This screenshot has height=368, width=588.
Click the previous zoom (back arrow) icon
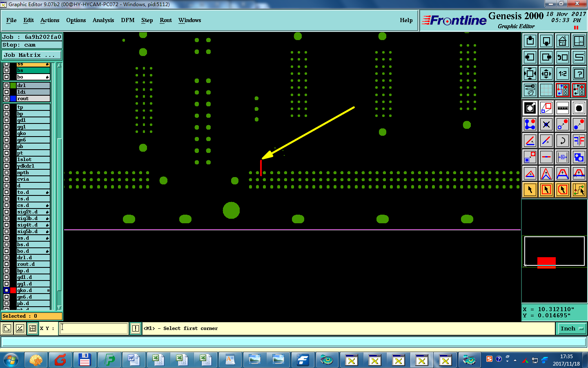[x=563, y=57]
